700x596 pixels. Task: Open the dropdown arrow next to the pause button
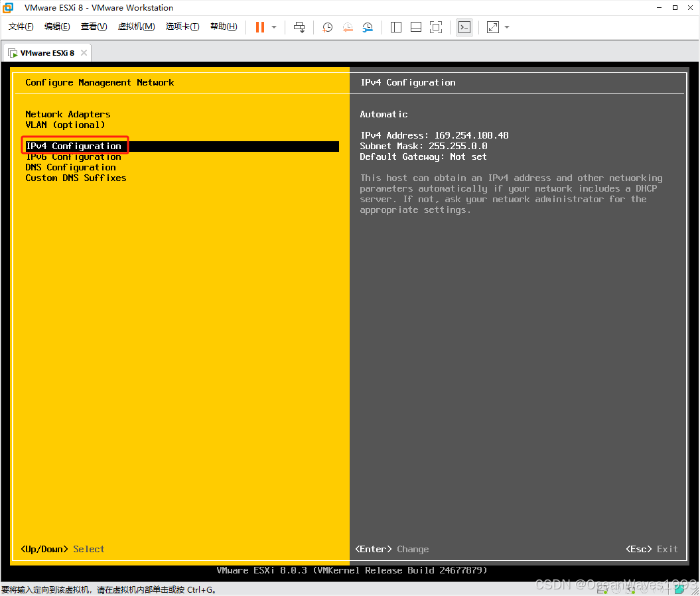pos(274,27)
